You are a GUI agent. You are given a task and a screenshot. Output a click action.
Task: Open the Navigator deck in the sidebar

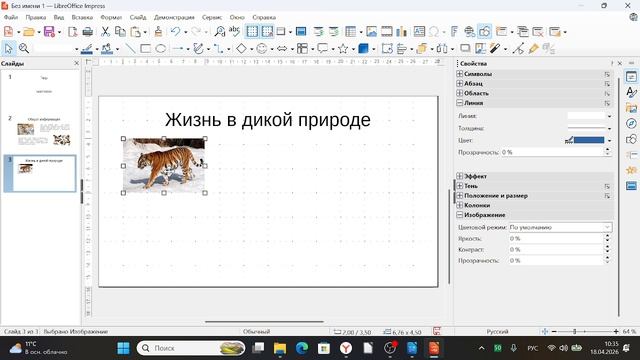click(x=631, y=124)
